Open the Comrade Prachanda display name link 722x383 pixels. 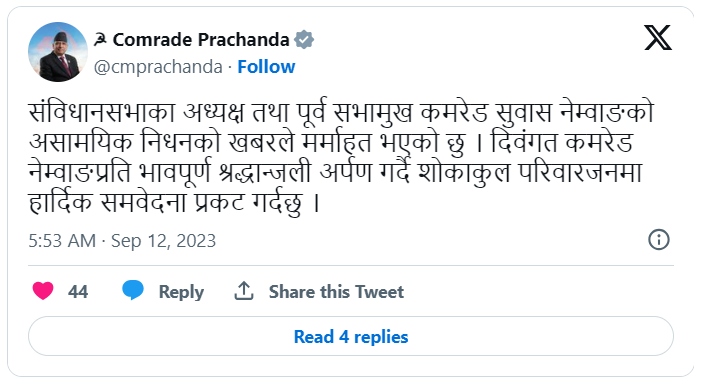201,40
